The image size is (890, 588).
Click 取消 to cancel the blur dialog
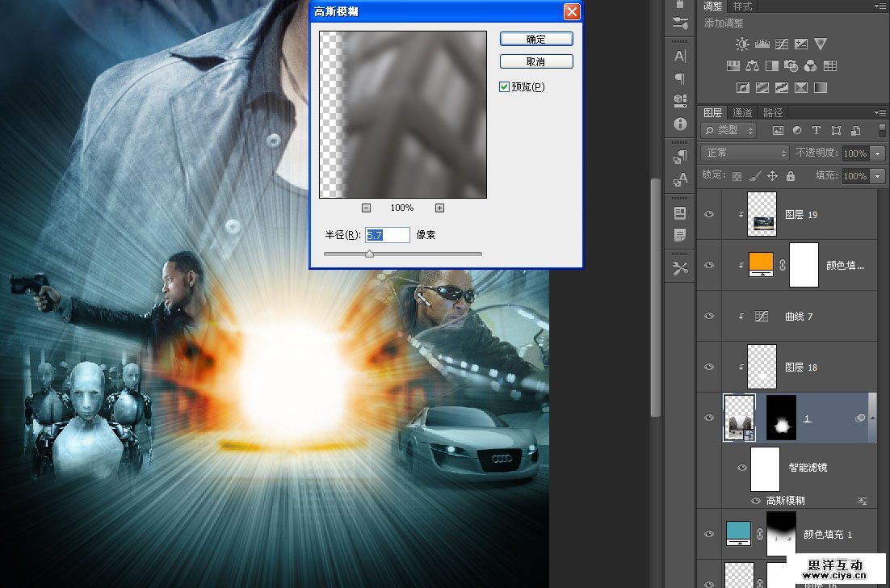[x=536, y=61]
